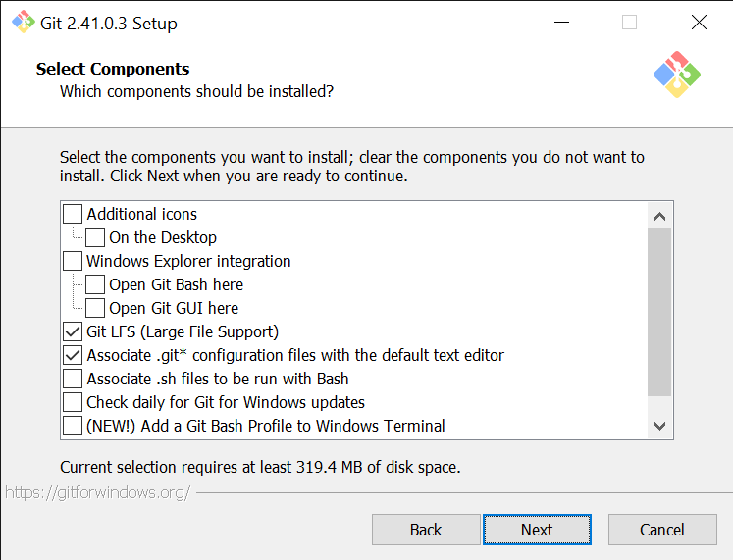
Task: Open the gitforwindows.org link
Action: [x=98, y=492]
